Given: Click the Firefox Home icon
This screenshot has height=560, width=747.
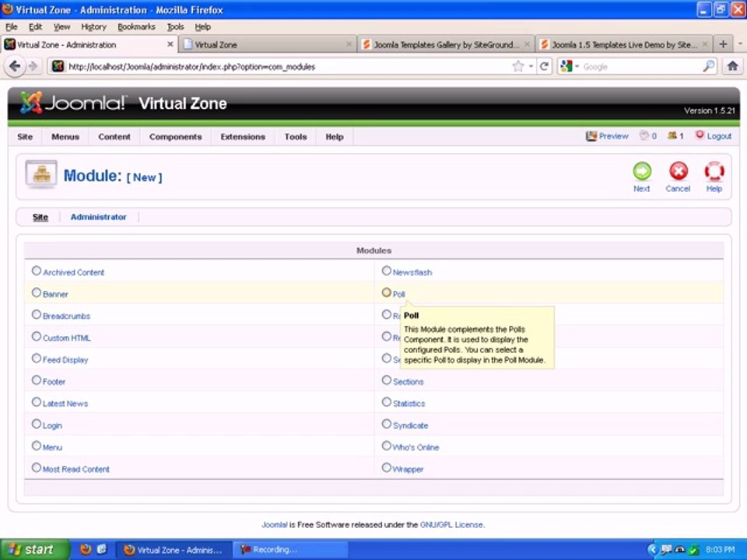Looking at the screenshot, I should [x=733, y=66].
